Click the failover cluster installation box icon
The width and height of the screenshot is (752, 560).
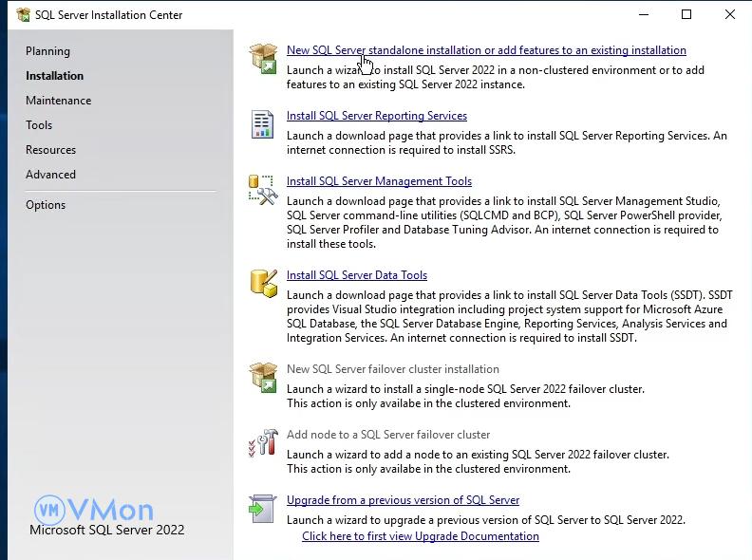pos(263,378)
